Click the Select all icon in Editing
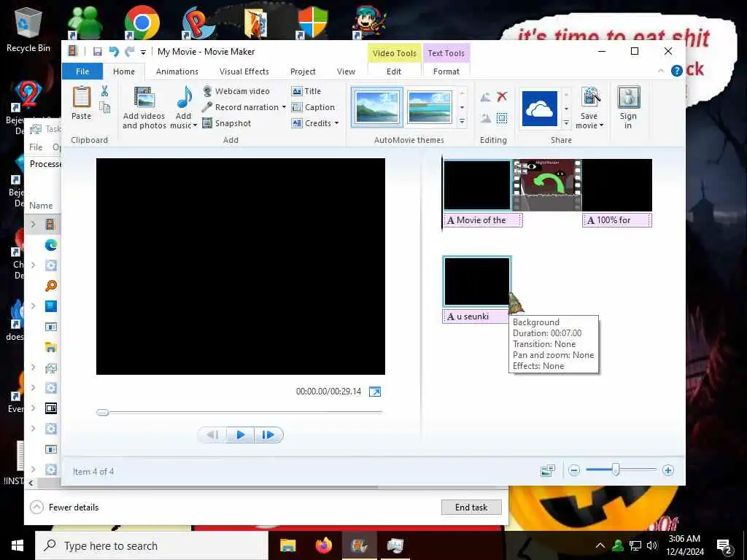747x560 pixels. [502, 118]
